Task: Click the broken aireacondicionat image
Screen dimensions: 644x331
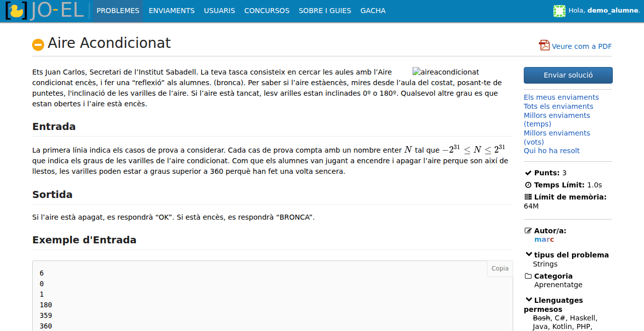Action: 446,72
